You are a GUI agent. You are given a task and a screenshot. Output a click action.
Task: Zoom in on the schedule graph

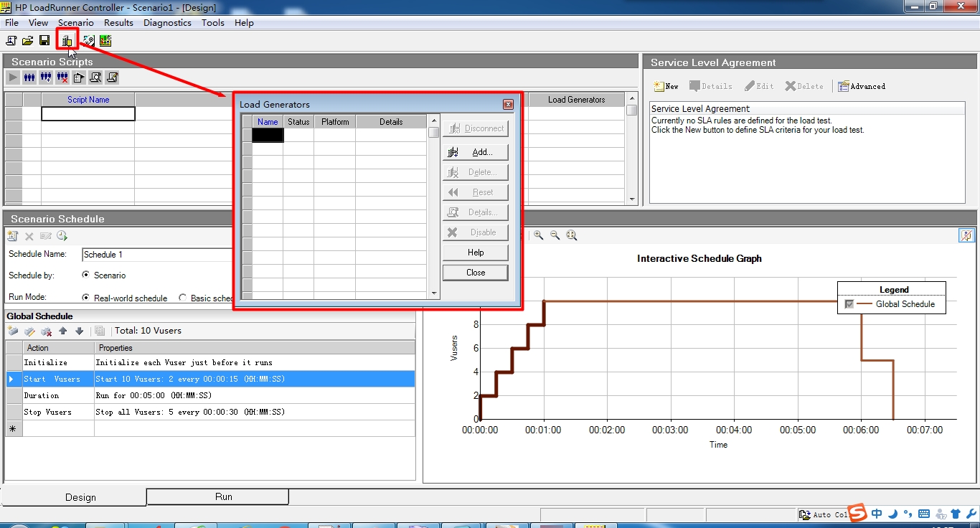(x=538, y=235)
